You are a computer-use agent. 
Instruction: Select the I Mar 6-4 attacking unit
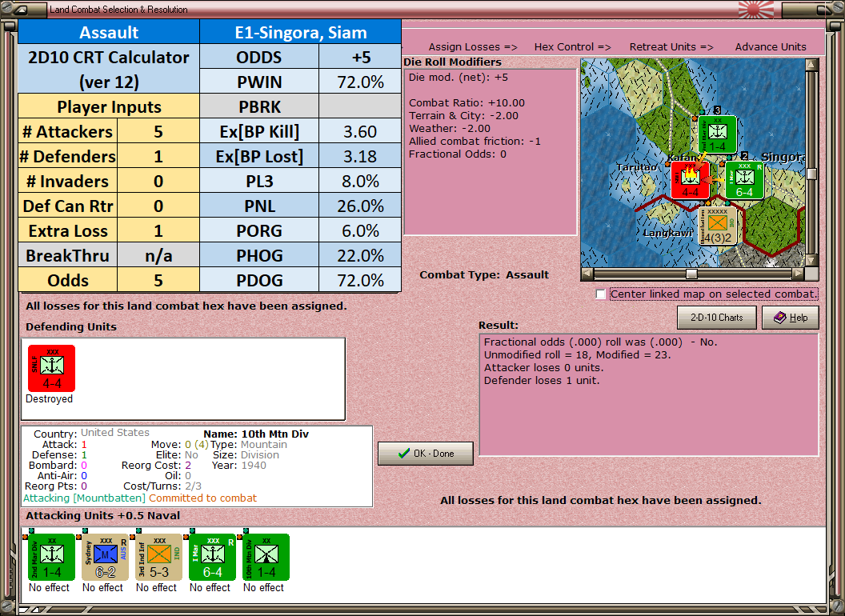(x=212, y=558)
